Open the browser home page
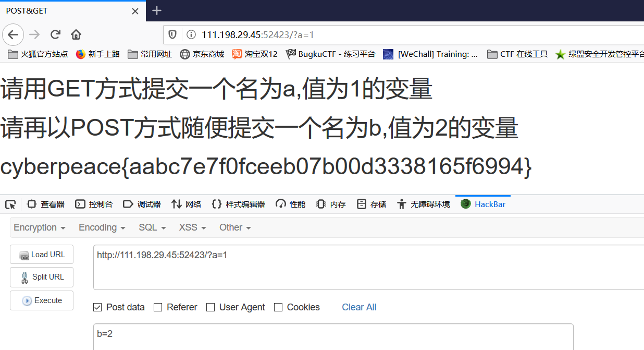This screenshot has width=644, height=350. click(x=76, y=34)
